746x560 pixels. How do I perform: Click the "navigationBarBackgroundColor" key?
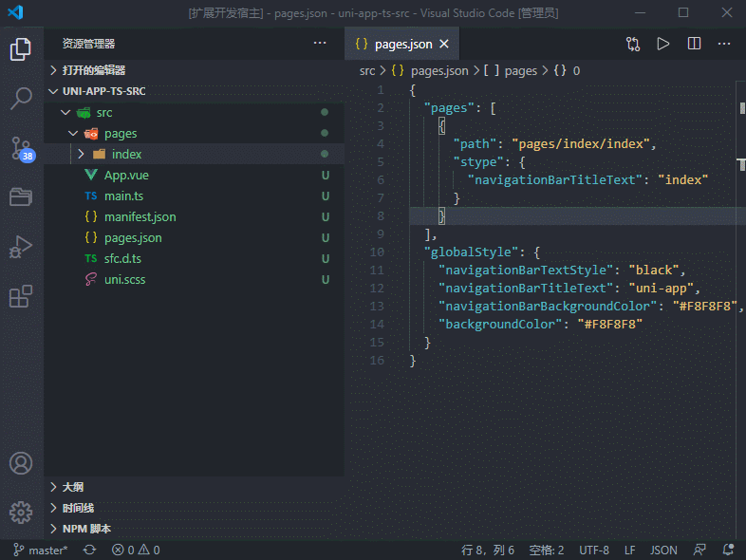[547, 306]
